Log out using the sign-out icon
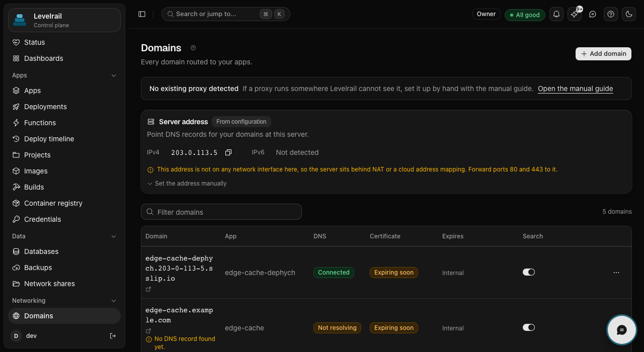Viewport: 644px width, 352px height. point(113,336)
